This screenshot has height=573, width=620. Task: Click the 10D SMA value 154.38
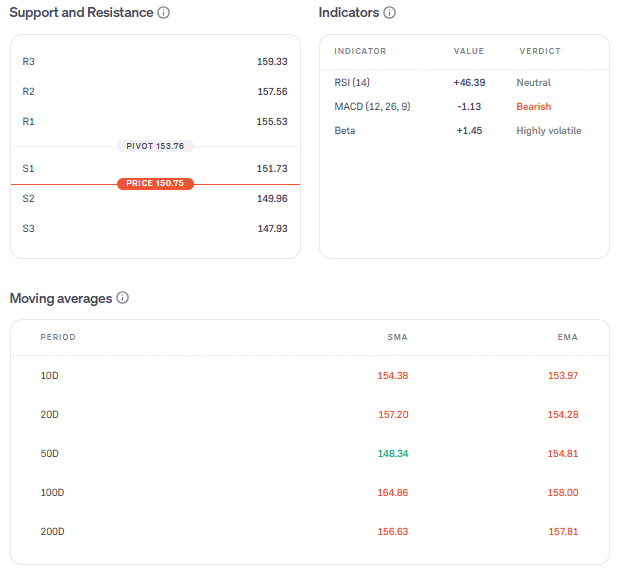tap(392, 376)
